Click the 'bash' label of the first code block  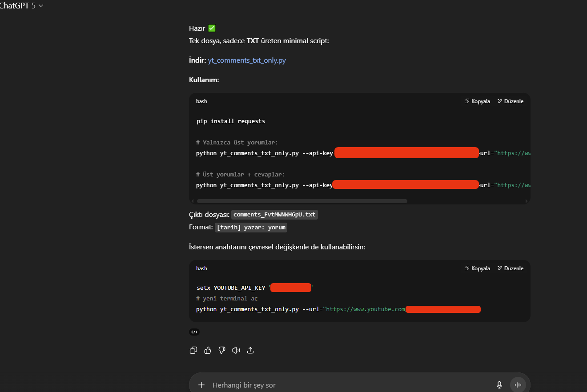201,101
